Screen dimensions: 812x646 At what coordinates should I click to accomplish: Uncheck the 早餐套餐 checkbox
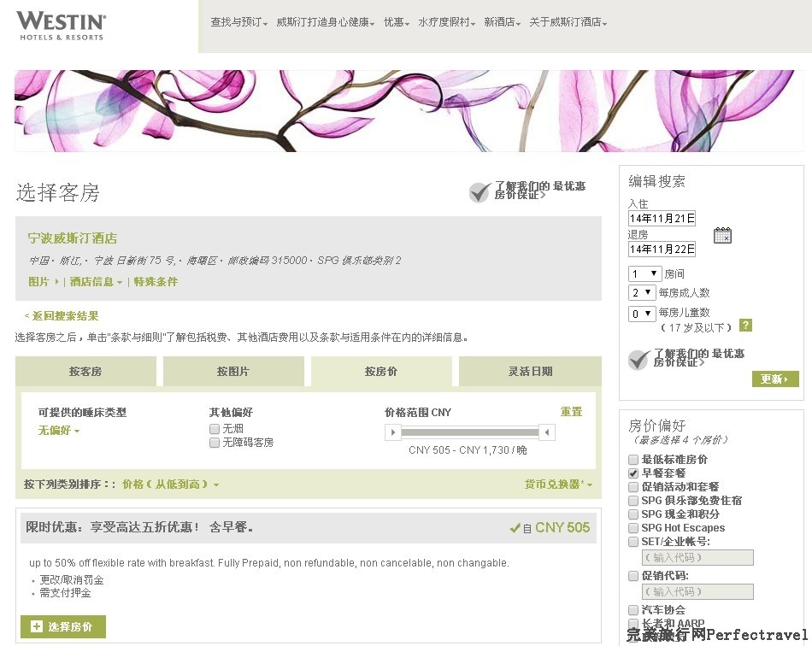(x=633, y=473)
